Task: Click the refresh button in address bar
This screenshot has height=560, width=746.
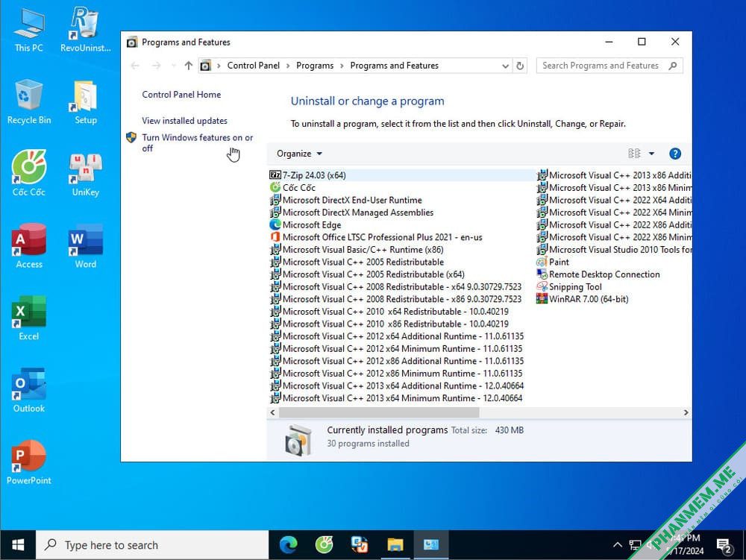Action: [x=520, y=66]
